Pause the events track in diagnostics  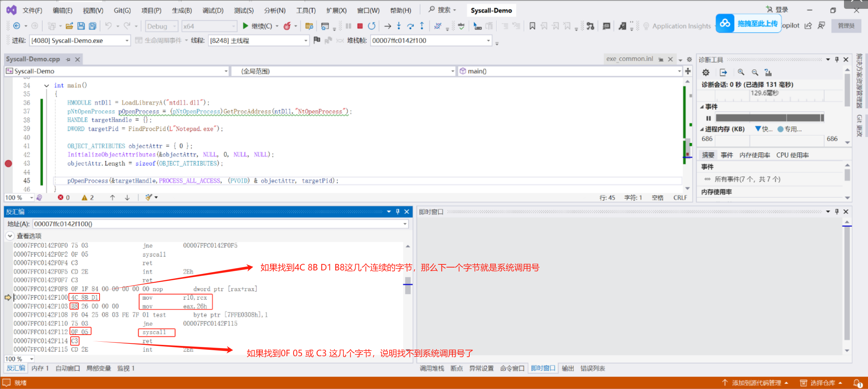click(x=708, y=118)
